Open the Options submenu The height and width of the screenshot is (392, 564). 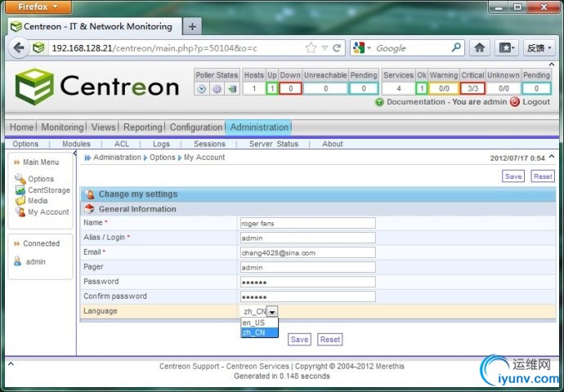(x=25, y=144)
